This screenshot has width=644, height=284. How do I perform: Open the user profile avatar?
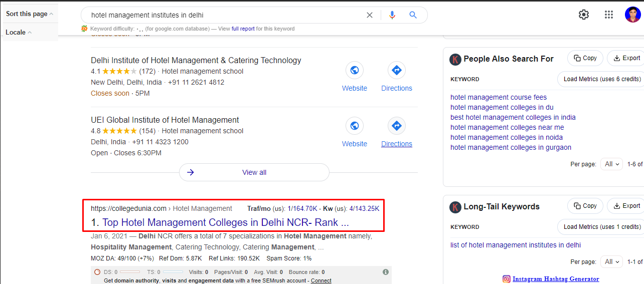pos(632,15)
